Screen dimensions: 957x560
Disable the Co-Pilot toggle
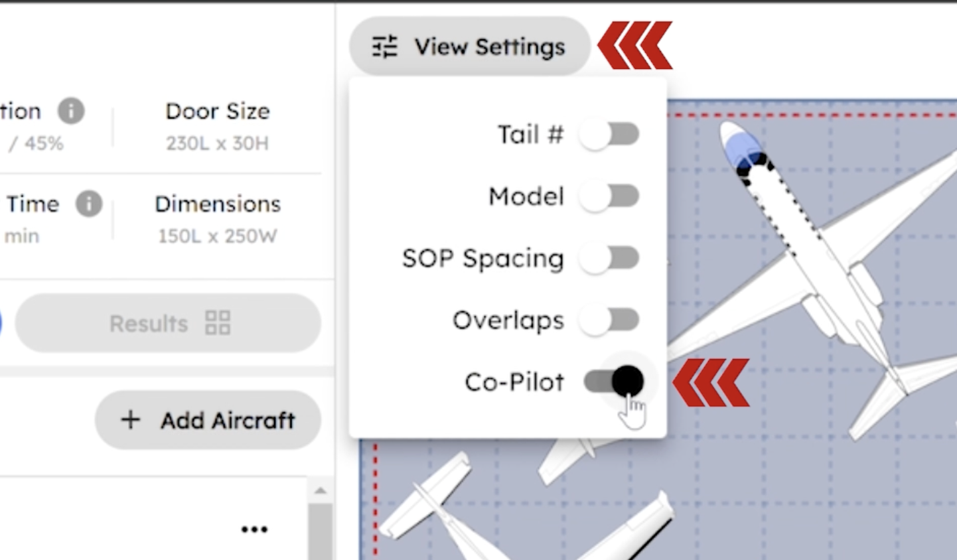[x=615, y=382]
